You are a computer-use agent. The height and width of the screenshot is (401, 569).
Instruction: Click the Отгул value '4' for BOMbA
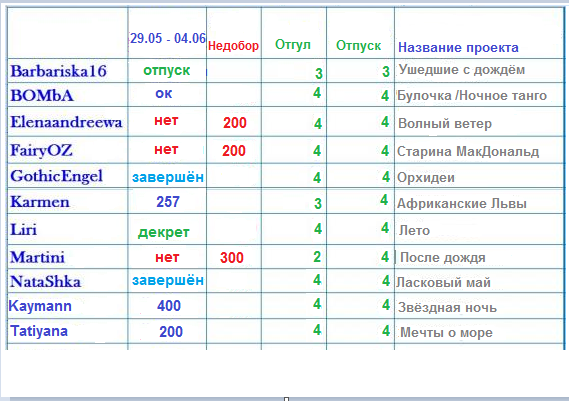[x=317, y=93]
